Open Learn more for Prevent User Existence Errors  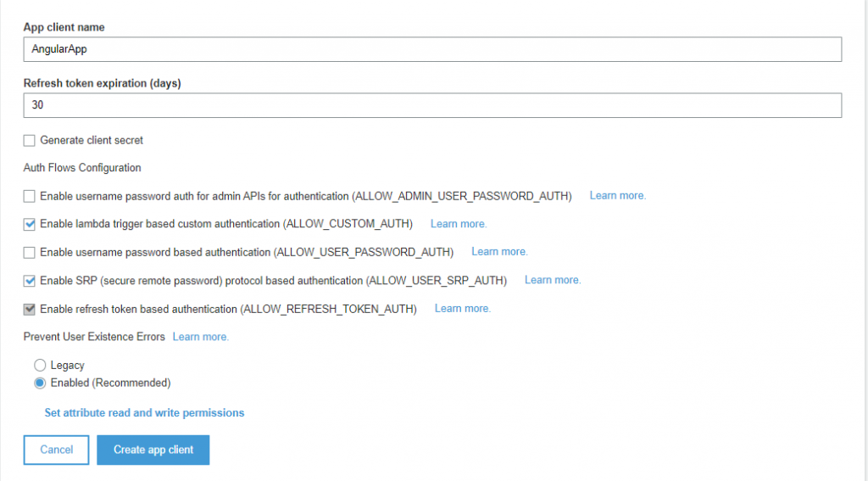201,337
